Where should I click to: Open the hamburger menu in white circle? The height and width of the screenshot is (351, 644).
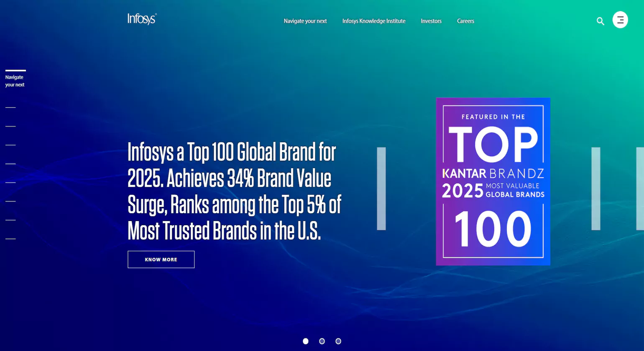[620, 20]
